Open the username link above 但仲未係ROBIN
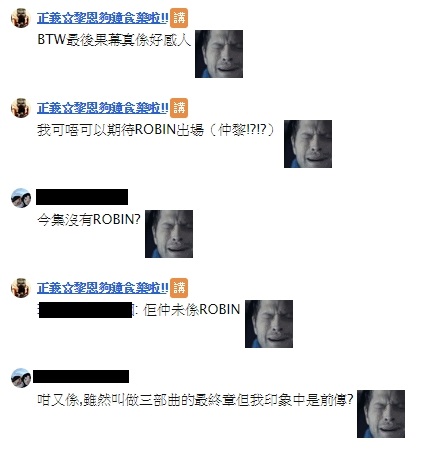The width and height of the screenshot is (428, 450). pyautogui.click(x=102, y=288)
